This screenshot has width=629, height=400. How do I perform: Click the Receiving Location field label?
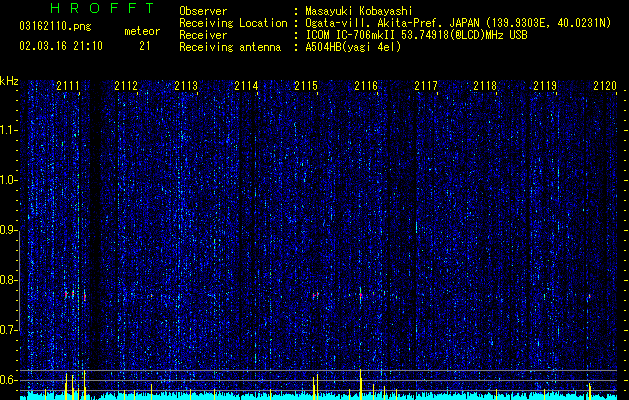click(233, 24)
